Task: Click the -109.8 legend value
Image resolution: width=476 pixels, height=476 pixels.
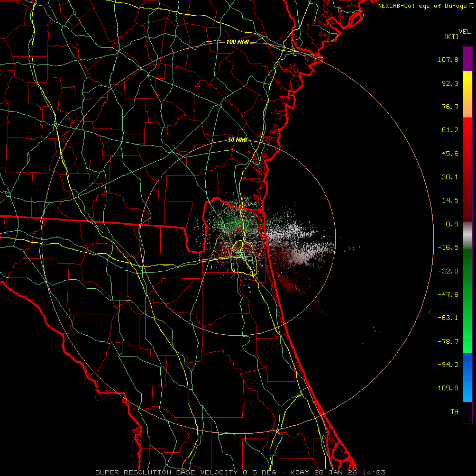Action: tap(446, 388)
